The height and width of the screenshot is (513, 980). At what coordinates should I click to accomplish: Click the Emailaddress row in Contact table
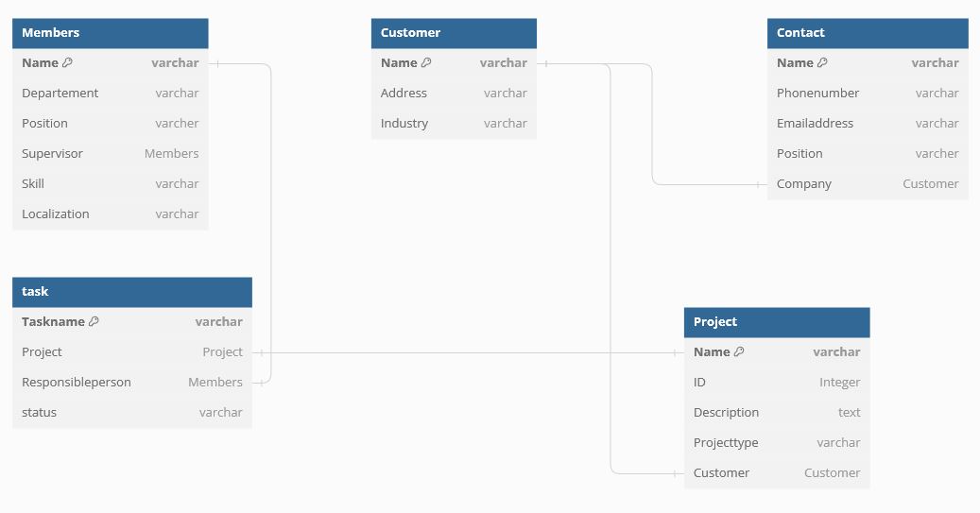click(868, 124)
